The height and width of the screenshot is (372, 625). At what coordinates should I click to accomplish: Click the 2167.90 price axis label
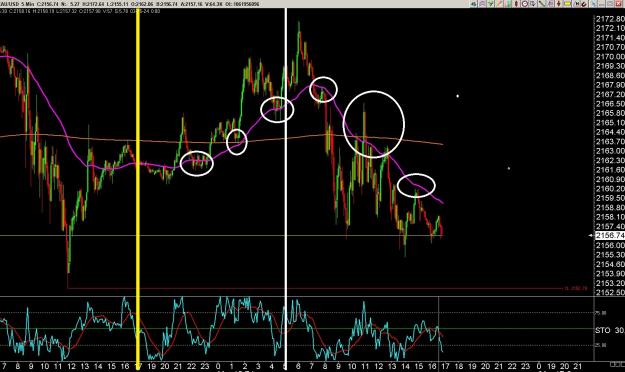click(610, 85)
